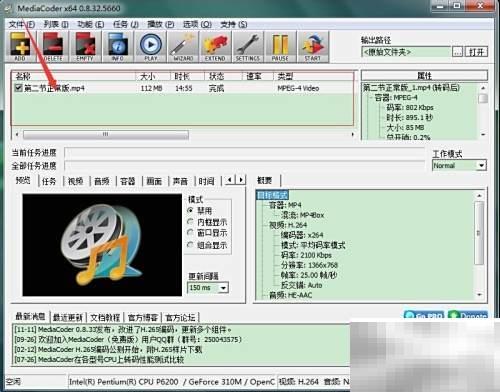The width and height of the screenshot is (500, 392).
Task: Click the 概要 summary tab
Action: (x=265, y=180)
